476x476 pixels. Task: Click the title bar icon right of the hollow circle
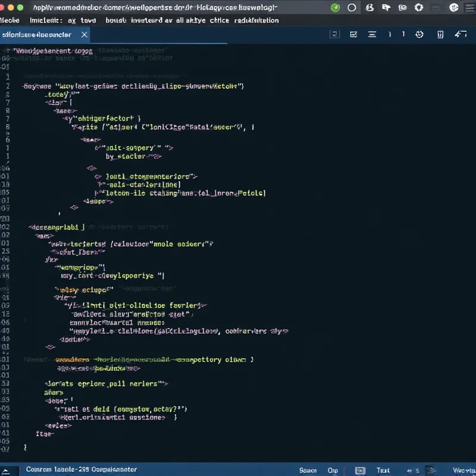pos(369,8)
